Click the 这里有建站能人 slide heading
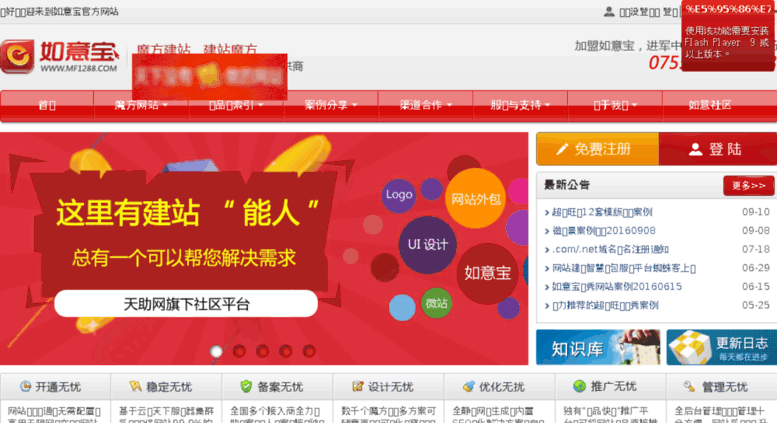 point(187,213)
